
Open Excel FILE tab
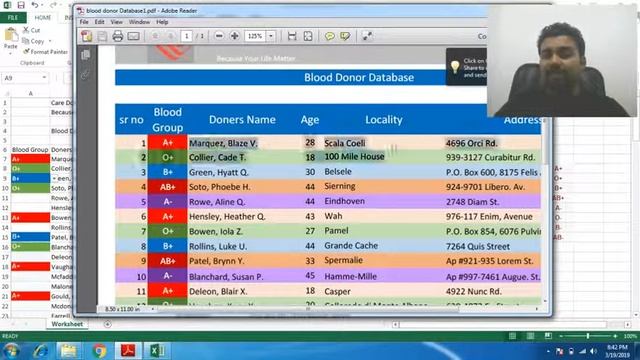pos(13,18)
